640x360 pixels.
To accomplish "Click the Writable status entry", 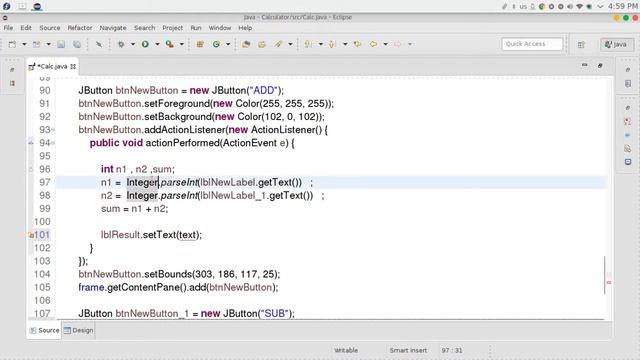I will [346, 350].
